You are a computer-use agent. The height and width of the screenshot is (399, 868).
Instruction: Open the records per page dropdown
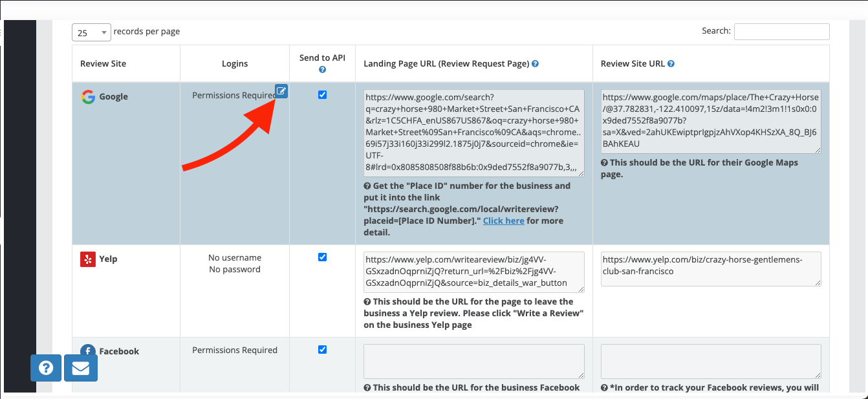click(91, 32)
